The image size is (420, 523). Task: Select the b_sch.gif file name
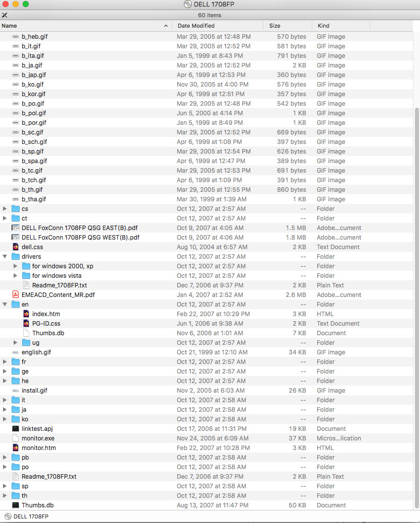click(x=34, y=142)
